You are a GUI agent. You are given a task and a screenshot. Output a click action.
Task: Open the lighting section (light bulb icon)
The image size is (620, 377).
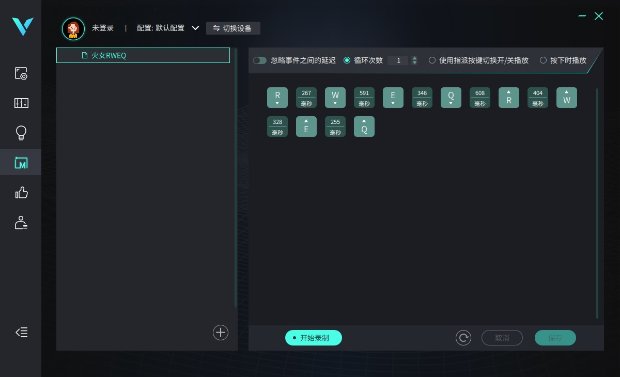pyautogui.click(x=21, y=133)
